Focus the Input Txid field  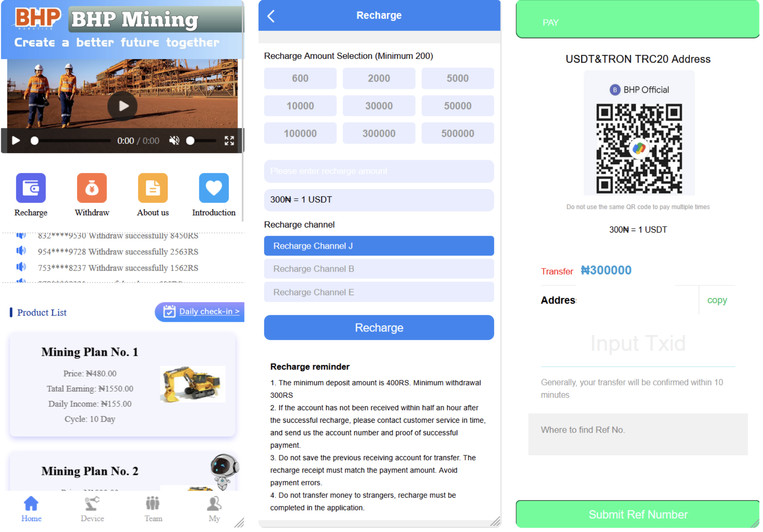pyautogui.click(x=638, y=344)
